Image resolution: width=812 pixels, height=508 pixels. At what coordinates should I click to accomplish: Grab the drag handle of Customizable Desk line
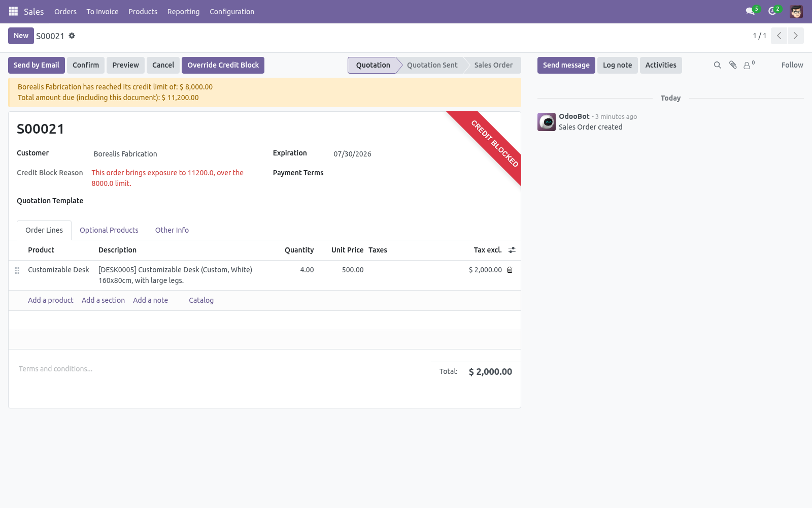[17, 270]
